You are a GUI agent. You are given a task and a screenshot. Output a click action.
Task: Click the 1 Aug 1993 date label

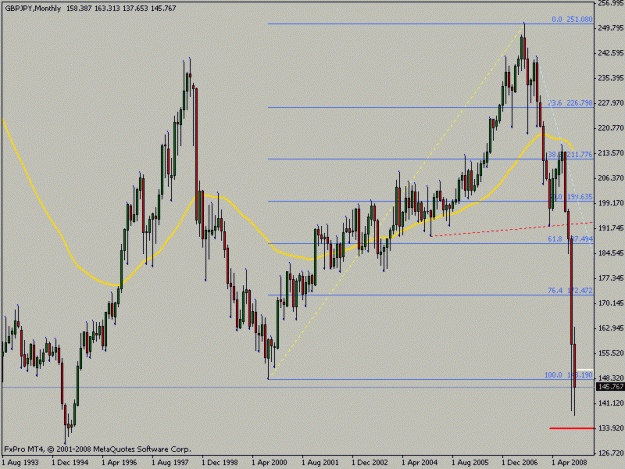coord(20,462)
